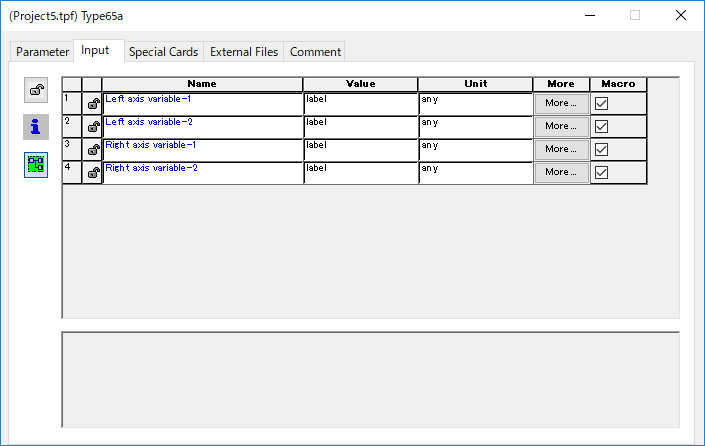Click the green macro icon in sidebar
The image size is (705, 446).
point(36,164)
